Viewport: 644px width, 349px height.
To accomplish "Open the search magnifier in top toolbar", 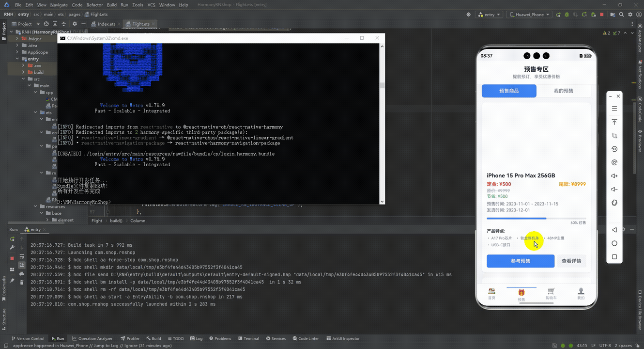I will click(621, 15).
